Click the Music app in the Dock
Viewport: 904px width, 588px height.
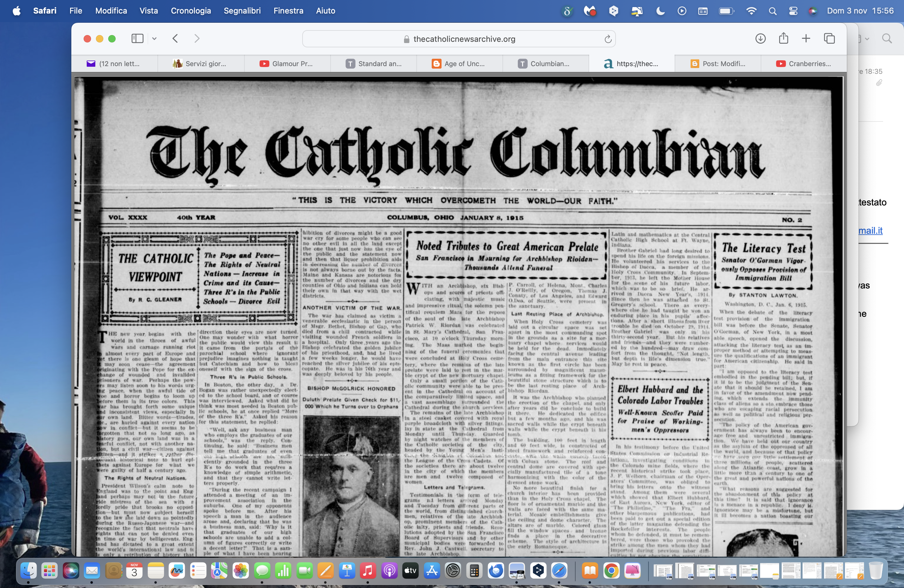click(x=367, y=570)
